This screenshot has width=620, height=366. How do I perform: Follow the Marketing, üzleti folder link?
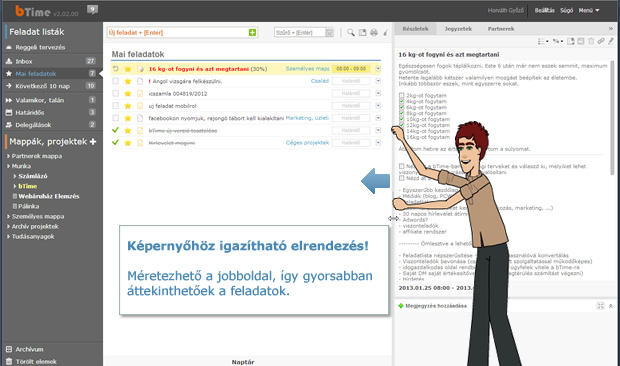point(307,118)
